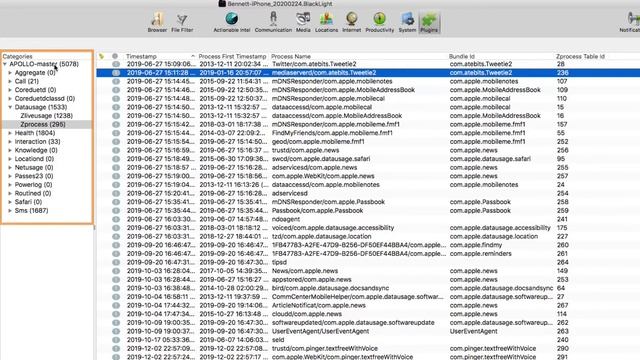Open the Actionable Intel view
The width and height of the screenshot is (640, 360).
[x=231, y=22]
